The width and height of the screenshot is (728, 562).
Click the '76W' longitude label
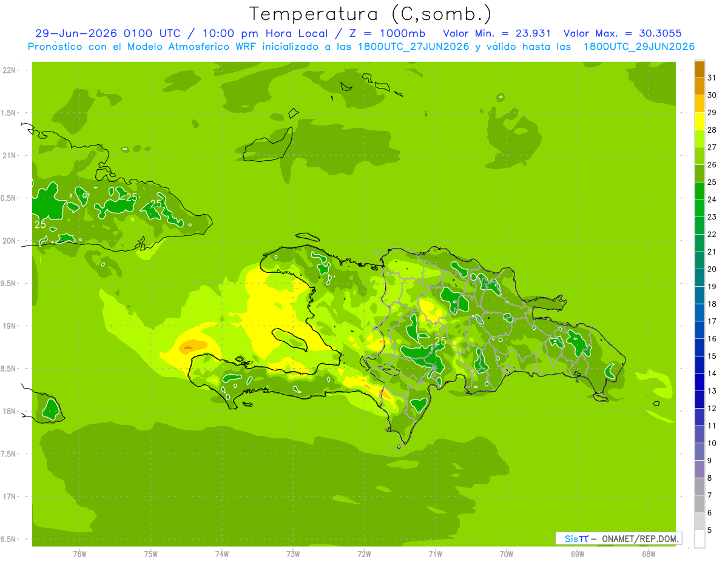[79, 554]
